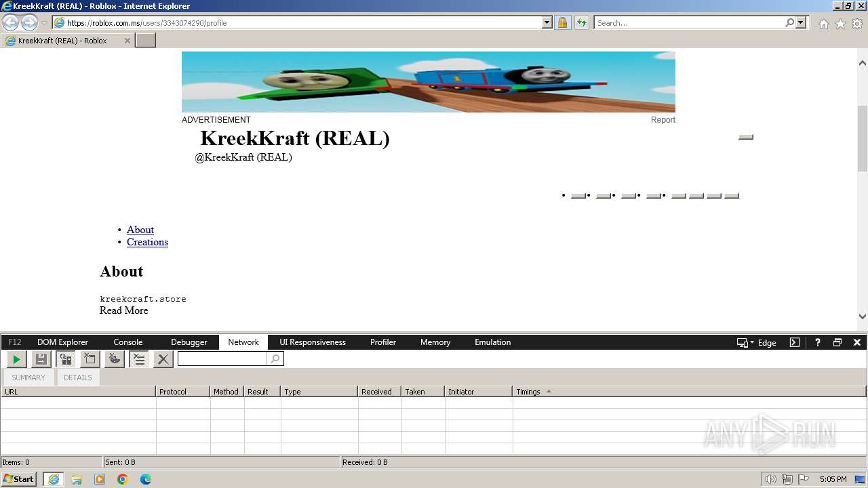
Task: Click the browser Forward button
Action: (x=29, y=22)
